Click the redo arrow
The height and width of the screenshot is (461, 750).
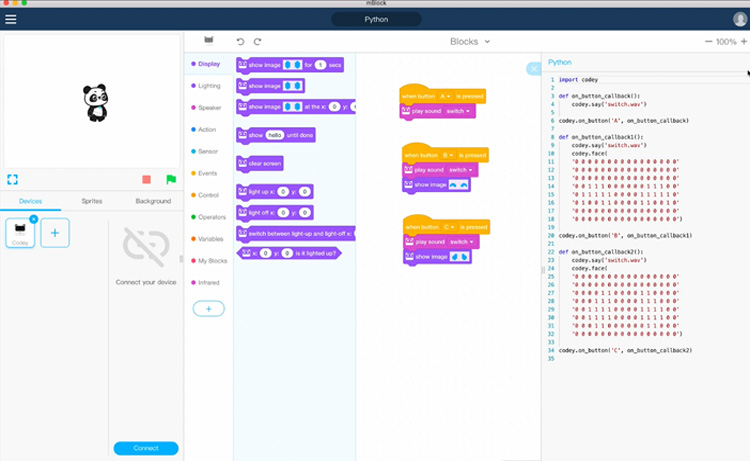257,41
